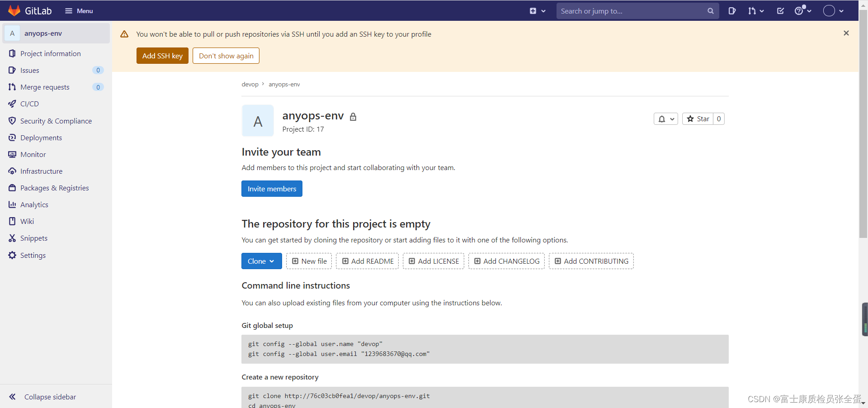
Task: Star the anyops-env project
Action: 698,119
